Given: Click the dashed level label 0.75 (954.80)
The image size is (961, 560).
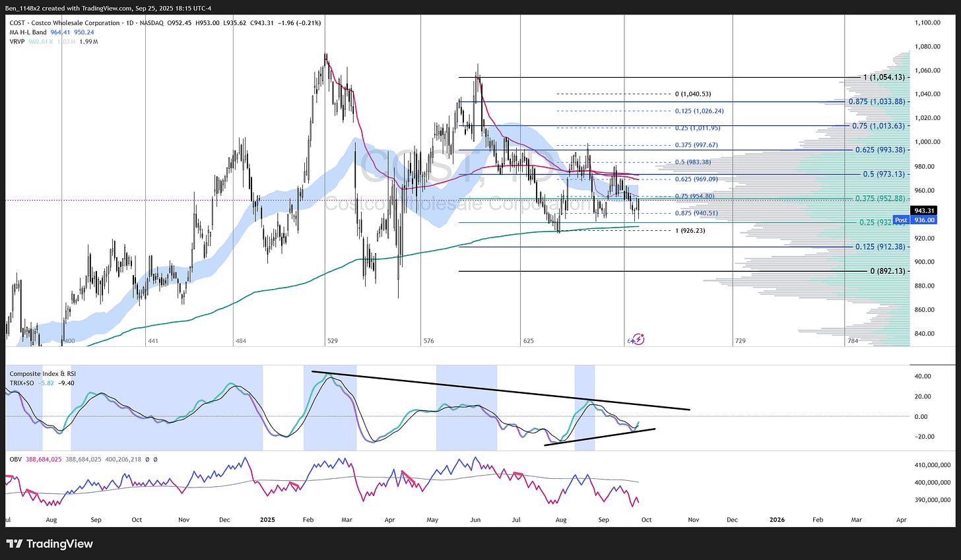Looking at the screenshot, I should 694,196.
